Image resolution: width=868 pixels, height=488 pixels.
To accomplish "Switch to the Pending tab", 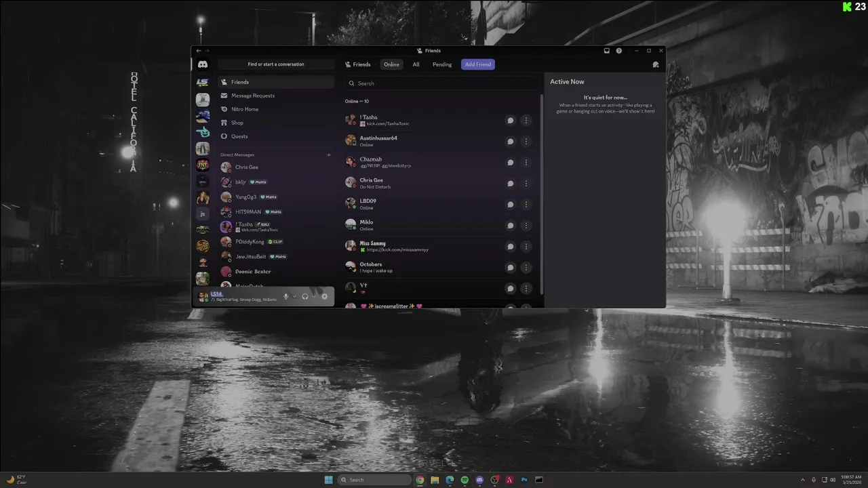I will 442,64.
